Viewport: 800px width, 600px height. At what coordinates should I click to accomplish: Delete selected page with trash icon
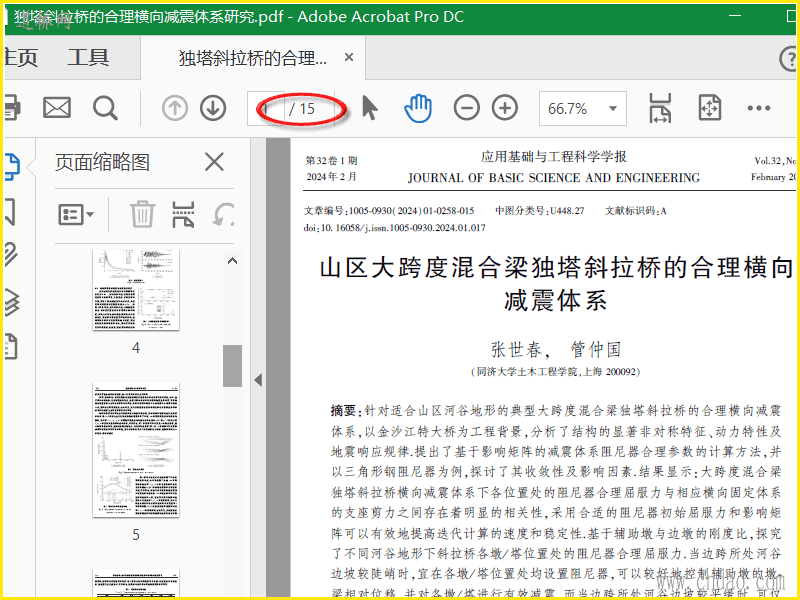click(x=142, y=214)
